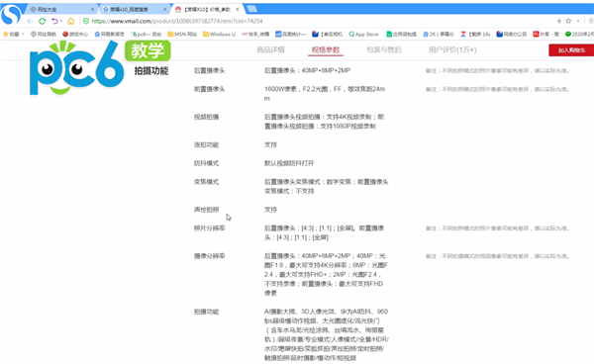The height and width of the screenshot is (364, 594).
Task: Click the 变焦模式 spec label
Action: [x=206, y=182]
